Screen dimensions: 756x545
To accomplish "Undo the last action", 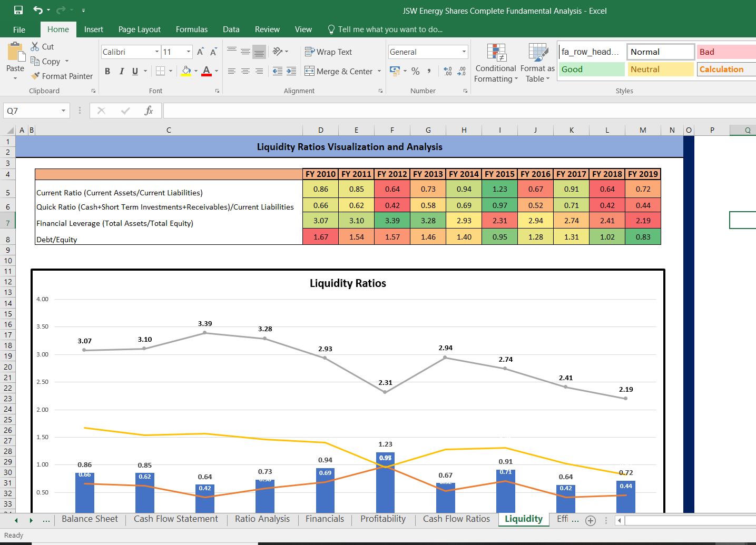I will coord(38,10).
